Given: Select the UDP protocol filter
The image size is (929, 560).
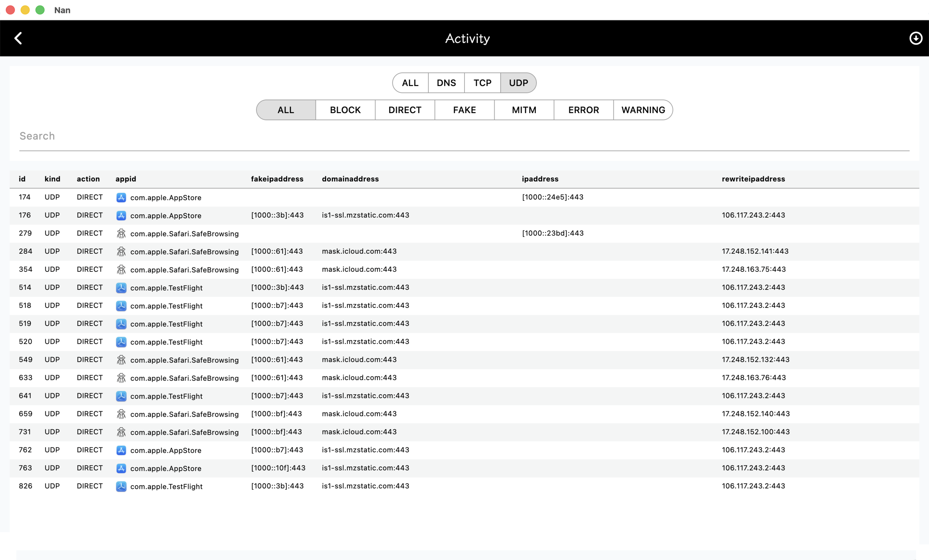Looking at the screenshot, I should click(519, 83).
